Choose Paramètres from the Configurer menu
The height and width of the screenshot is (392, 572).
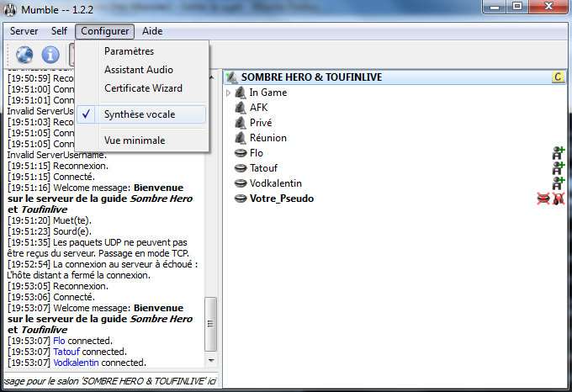pos(141,51)
